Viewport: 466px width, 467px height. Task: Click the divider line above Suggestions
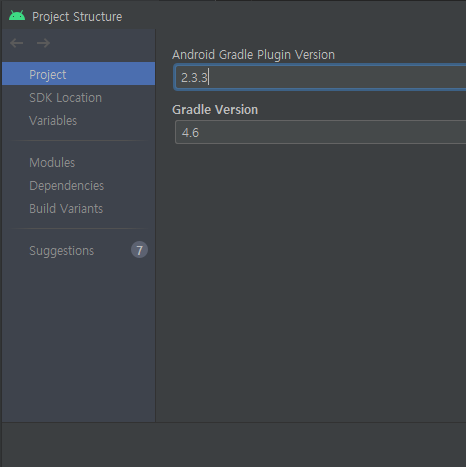point(79,229)
